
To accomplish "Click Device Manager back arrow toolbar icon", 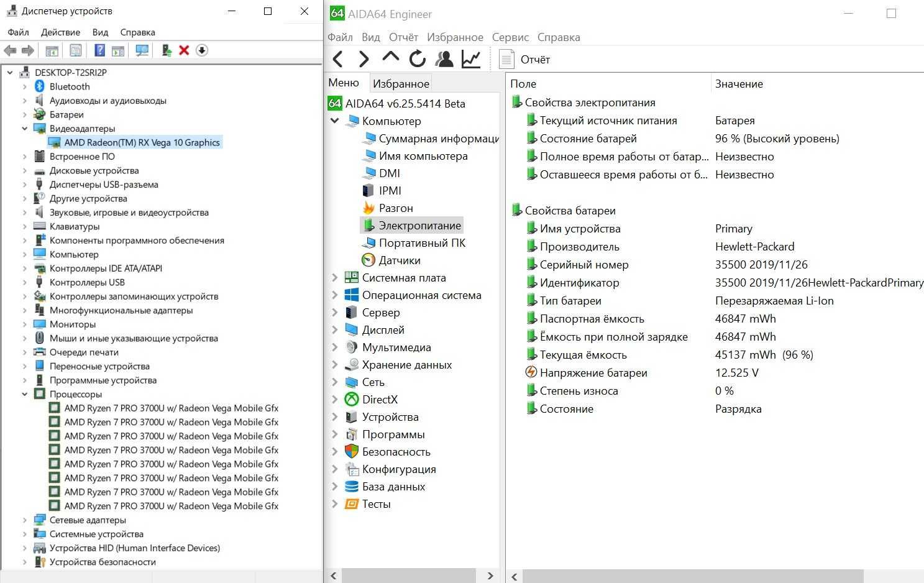I will click(10, 50).
